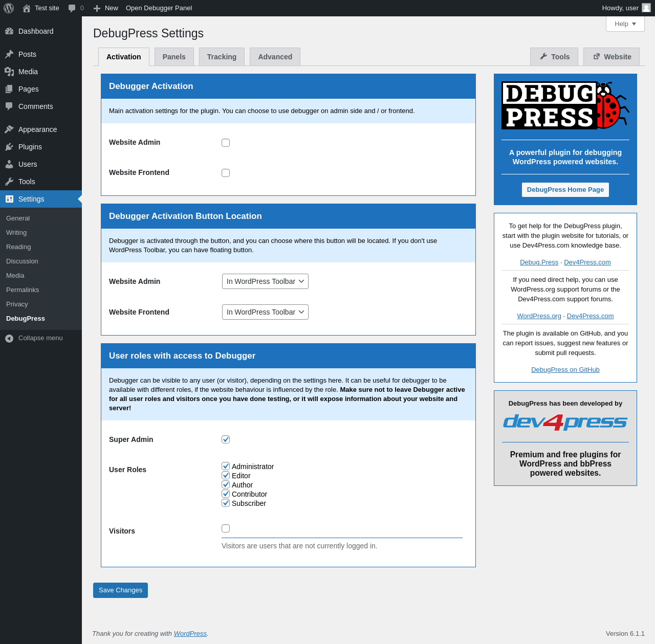Click the user avatar in admin bar
Viewport: 655px width, 644px height.
click(x=646, y=8)
